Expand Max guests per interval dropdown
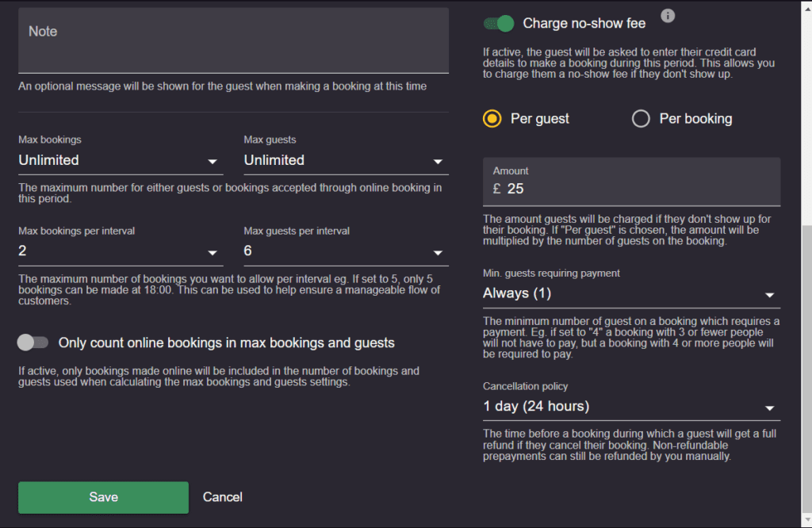The height and width of the screenshot is (528, 812). click(x=346, y=251)
